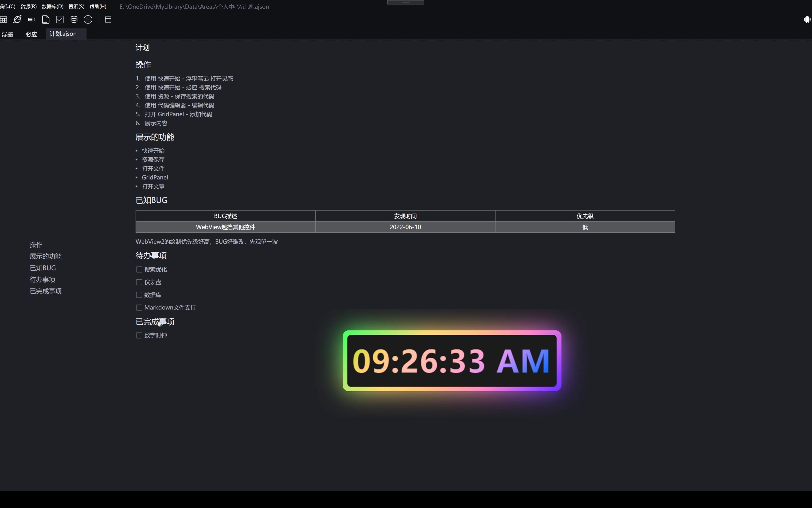Click the circular lock toolbar icon

tap(88, 20)
